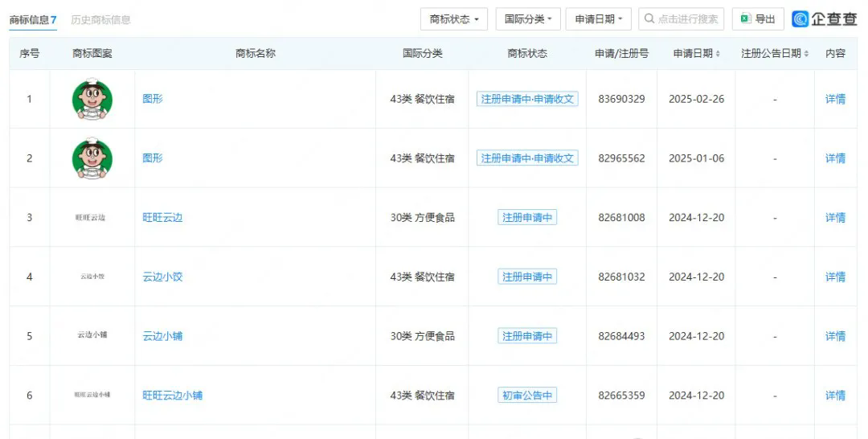Click 30类 方便食品 cell for 旺旺云边
Viewport: 868px width, 439px height.
(x=423, y=218)
